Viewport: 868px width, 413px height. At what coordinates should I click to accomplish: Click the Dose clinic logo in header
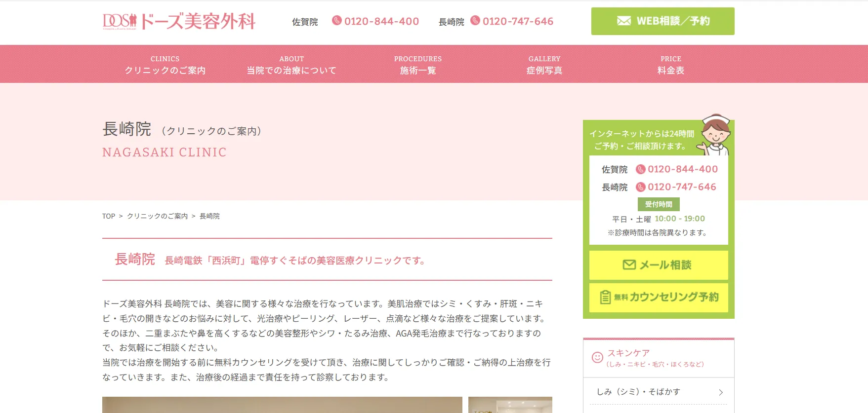[178, 21]
